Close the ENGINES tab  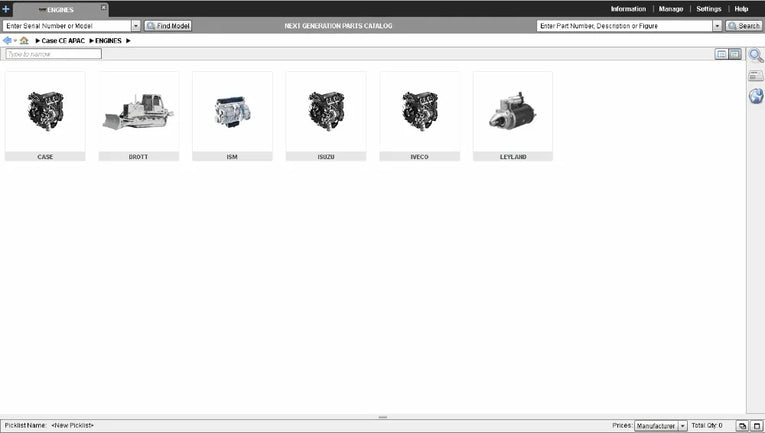pyautogui.click(x=103, y=8)
